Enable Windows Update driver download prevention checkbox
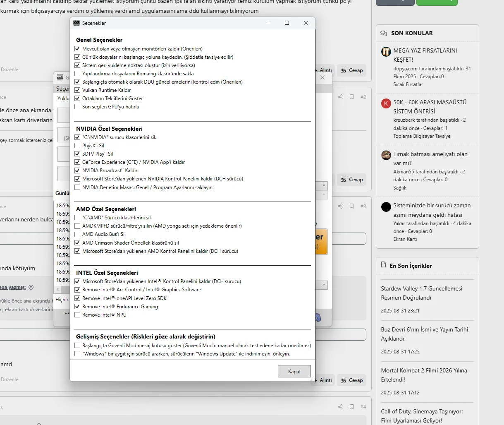 point(77,353)
